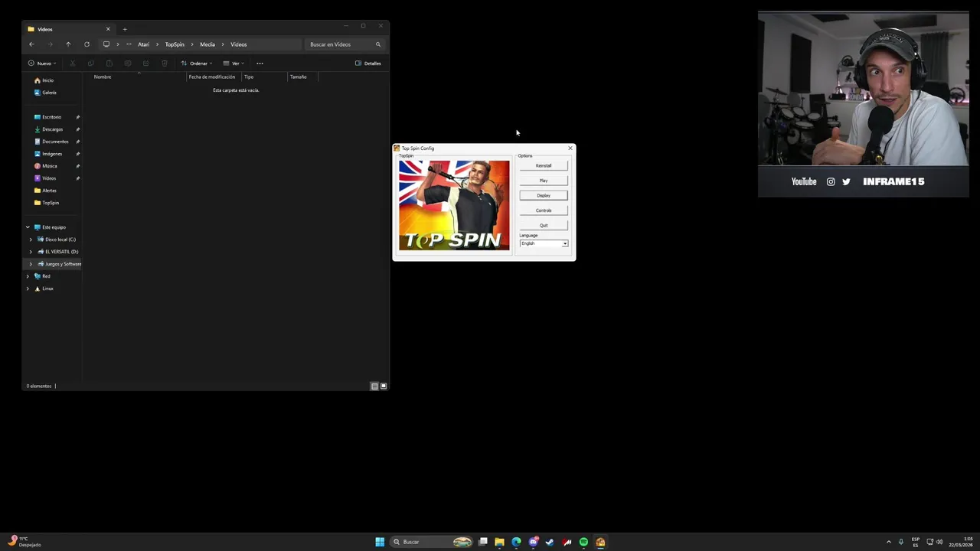
Task: Select the Videos tab in Explorer
Action: pyautogui.click(x=69, y=29)
